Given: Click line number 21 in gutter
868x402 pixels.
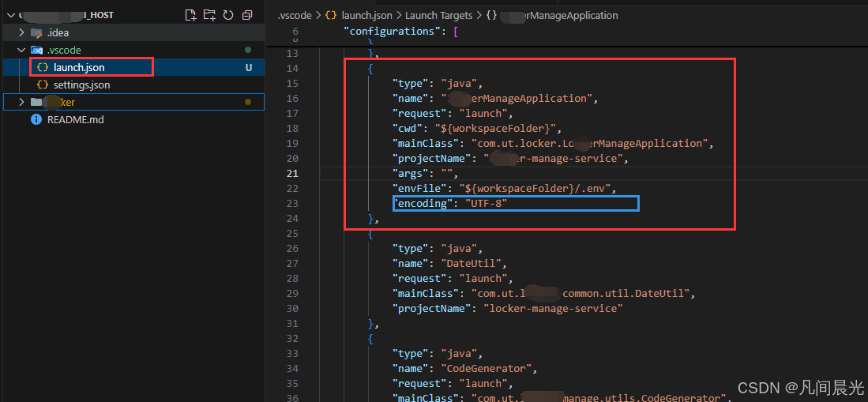Looking at the screenshot, I should click(291, 173).
